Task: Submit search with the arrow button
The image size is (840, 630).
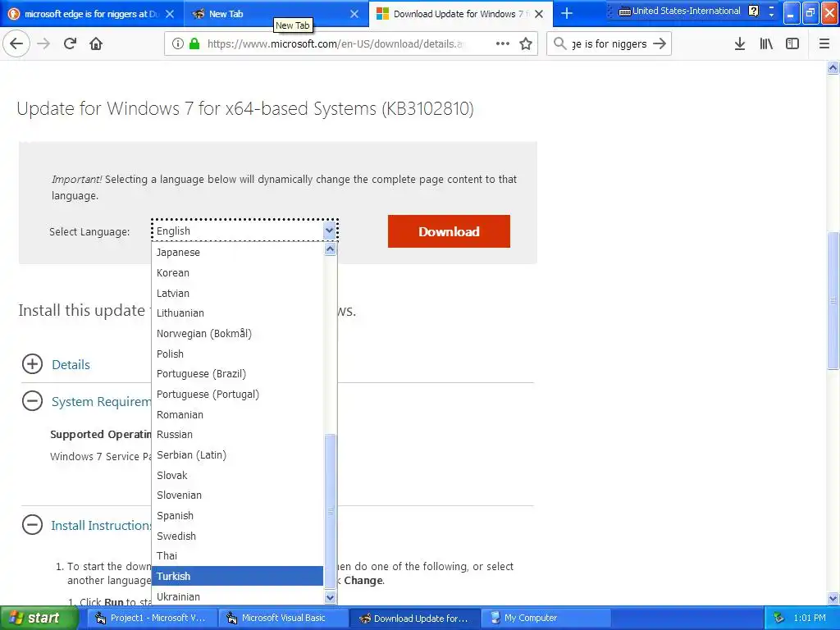Action: click(x=660, y=43)
